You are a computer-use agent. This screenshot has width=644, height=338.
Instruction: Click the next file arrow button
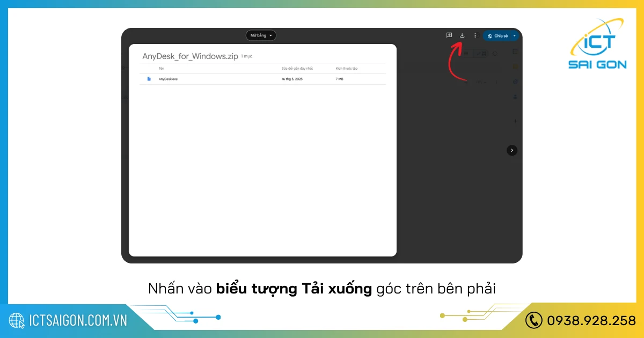512,151
